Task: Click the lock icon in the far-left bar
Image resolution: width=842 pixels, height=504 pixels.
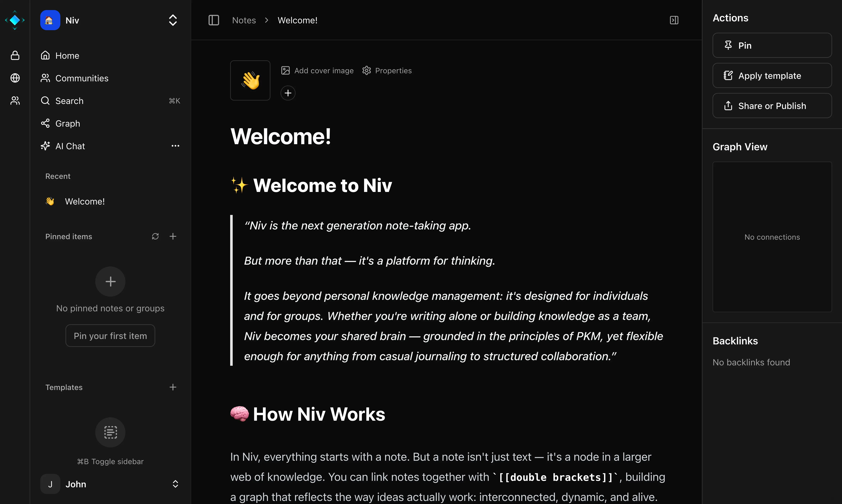Action: click(15, 55)
